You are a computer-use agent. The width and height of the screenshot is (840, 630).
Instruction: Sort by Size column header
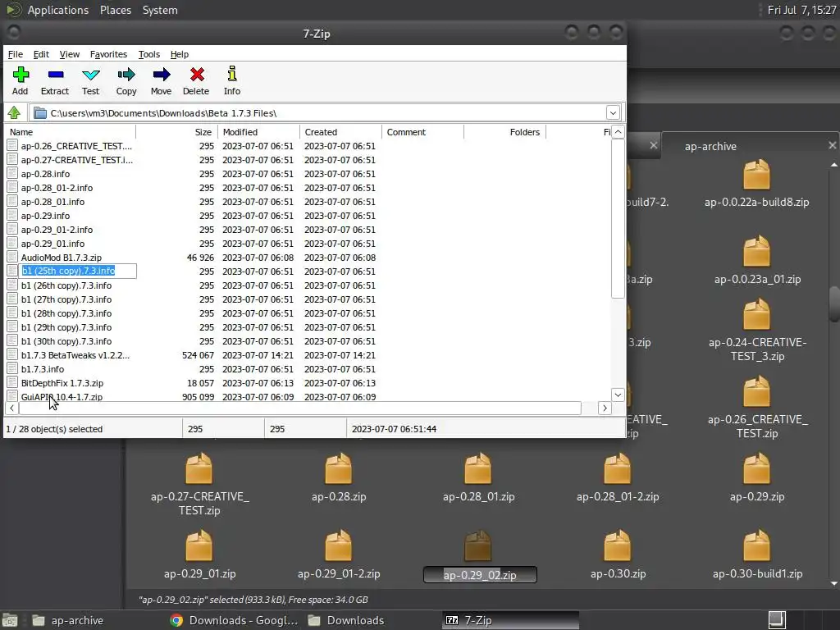click(177, 132)
